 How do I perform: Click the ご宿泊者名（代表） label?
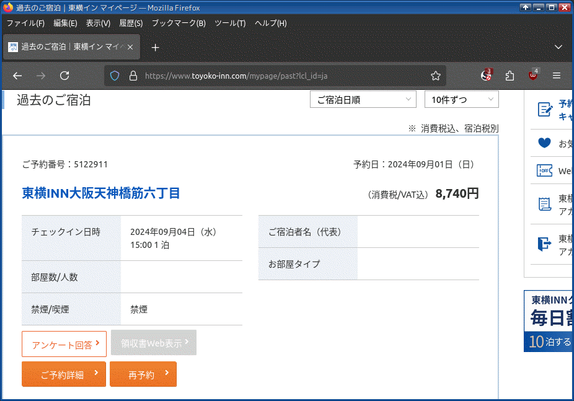305,232
